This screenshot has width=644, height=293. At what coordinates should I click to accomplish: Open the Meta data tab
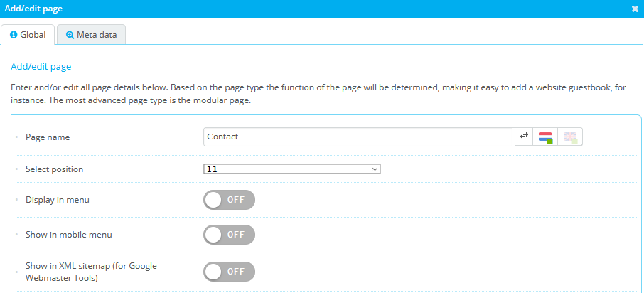[91, 34]
